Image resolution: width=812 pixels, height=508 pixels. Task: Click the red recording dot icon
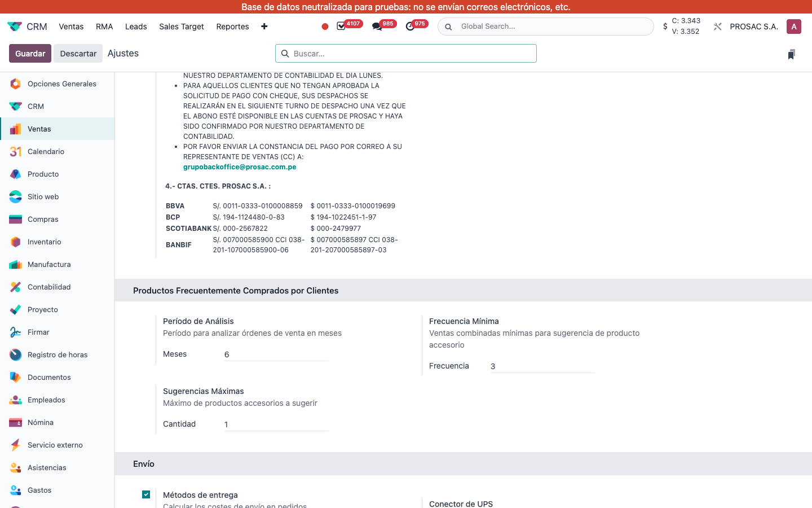coord(325,27)
